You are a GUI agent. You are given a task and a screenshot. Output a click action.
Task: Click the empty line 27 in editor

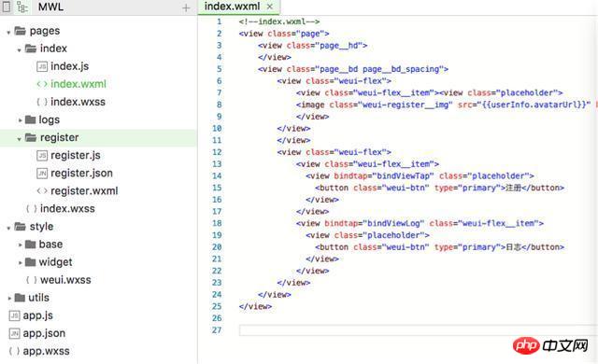pos(418,330)
